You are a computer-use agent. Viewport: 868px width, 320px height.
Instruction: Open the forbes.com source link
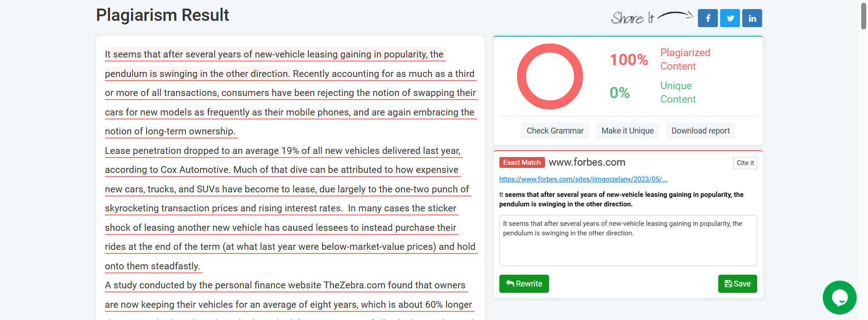click(x=583, y=179)
